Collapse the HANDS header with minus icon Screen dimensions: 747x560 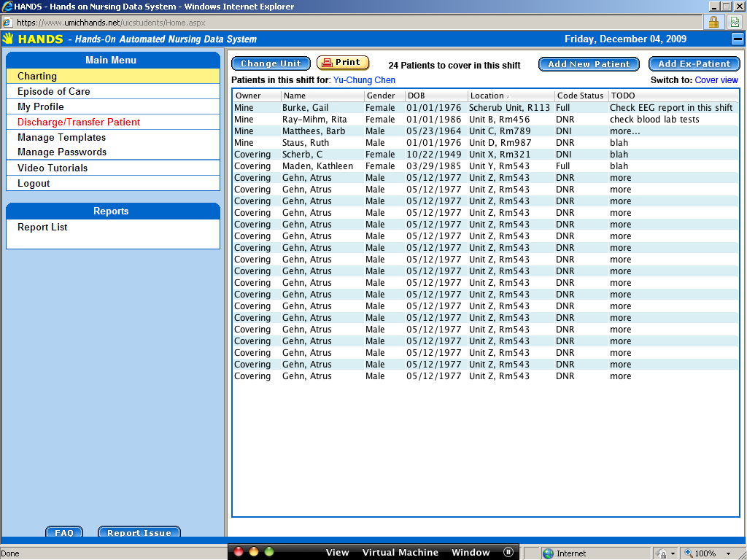tap(737, 39)
